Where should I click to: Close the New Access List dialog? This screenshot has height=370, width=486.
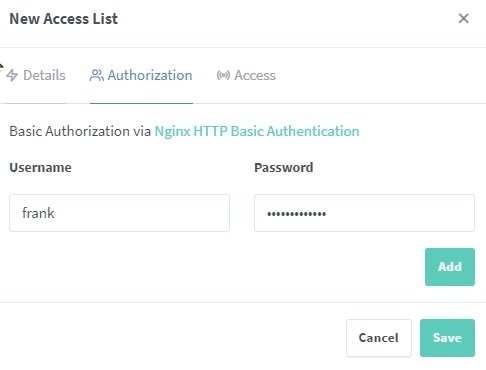click(x=464, y=19)
